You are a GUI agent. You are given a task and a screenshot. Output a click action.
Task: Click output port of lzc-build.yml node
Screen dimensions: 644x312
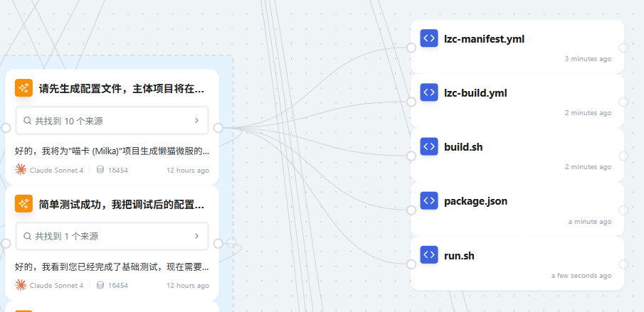tap(623, 102)
